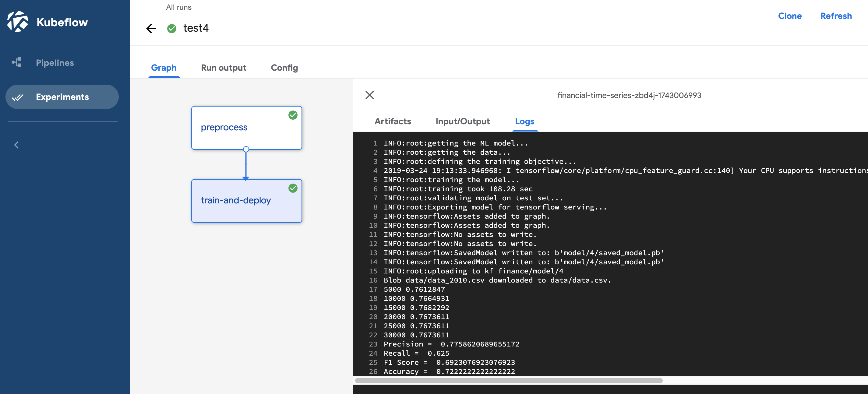The height and width of the screenshot is (394, 868).
Task: Open the Experiments section
Action: click(62, 97)
